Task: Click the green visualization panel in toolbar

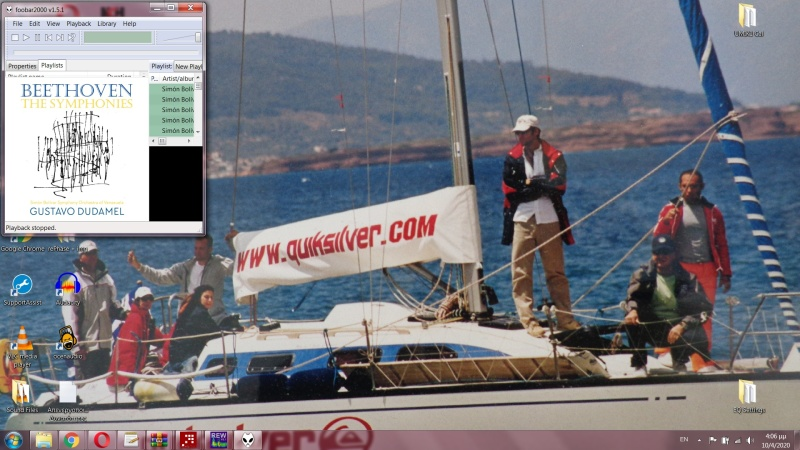Action: [118, 37]
